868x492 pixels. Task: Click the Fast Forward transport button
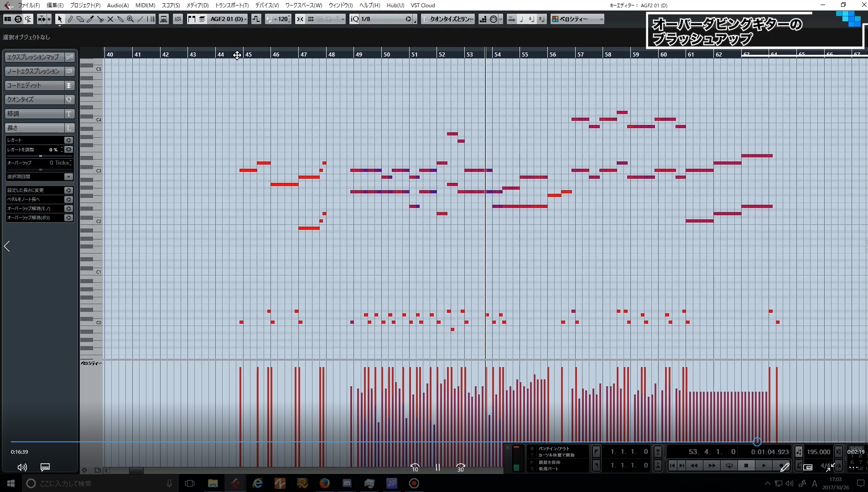click(x=712, y=466)
